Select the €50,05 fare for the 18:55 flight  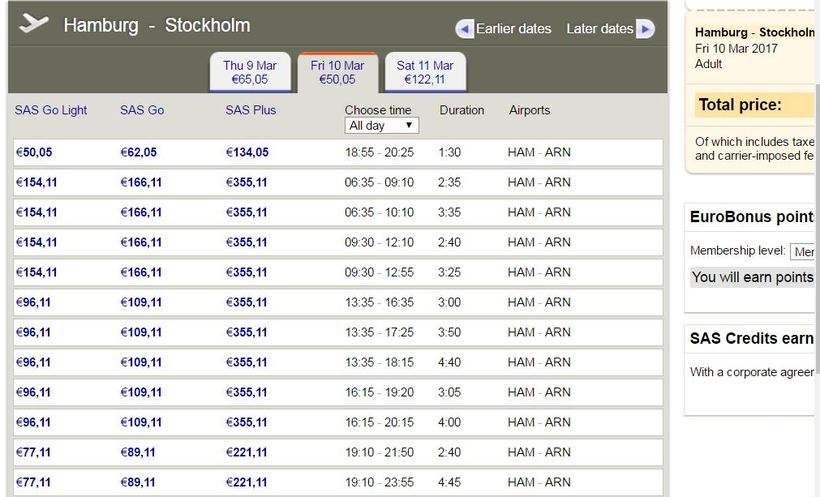pyautogui.click(x=34, y=153)
